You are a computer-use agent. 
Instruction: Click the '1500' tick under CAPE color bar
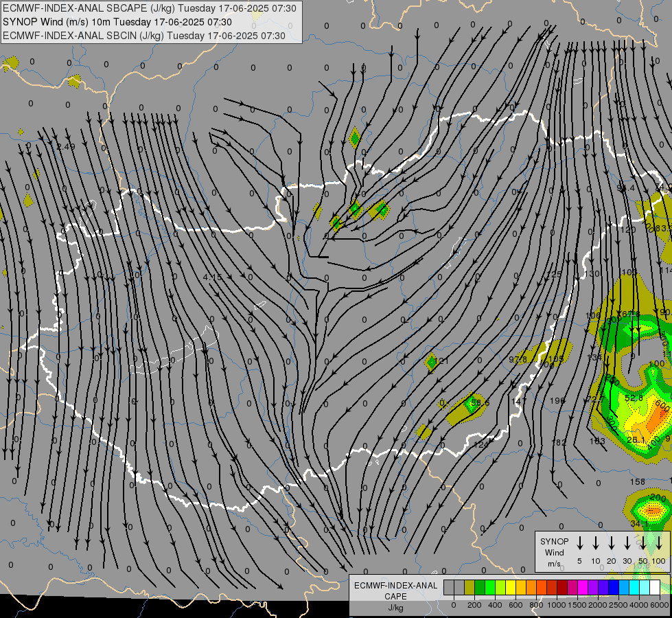(x=577, y=605)
